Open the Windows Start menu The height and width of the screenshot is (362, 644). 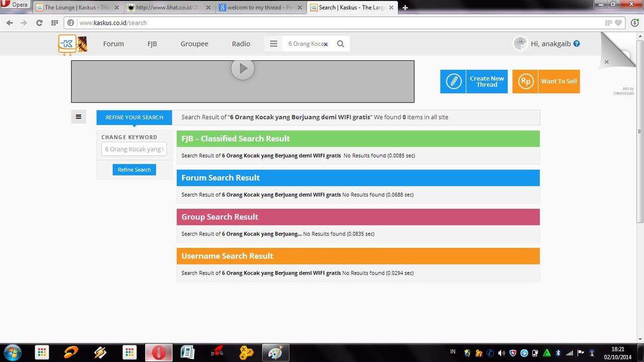point(12,352)
